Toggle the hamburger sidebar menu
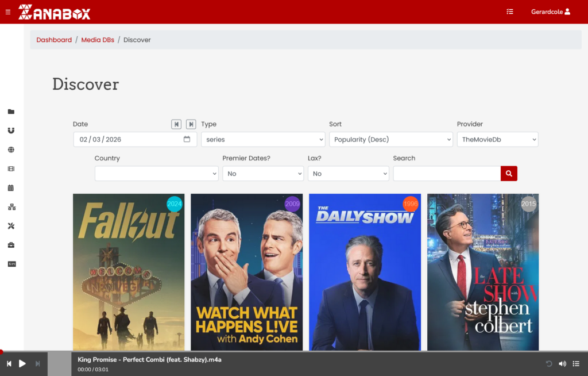Image resolution: width=588 pixels, height=376 pixels. [x=8, y=12]
